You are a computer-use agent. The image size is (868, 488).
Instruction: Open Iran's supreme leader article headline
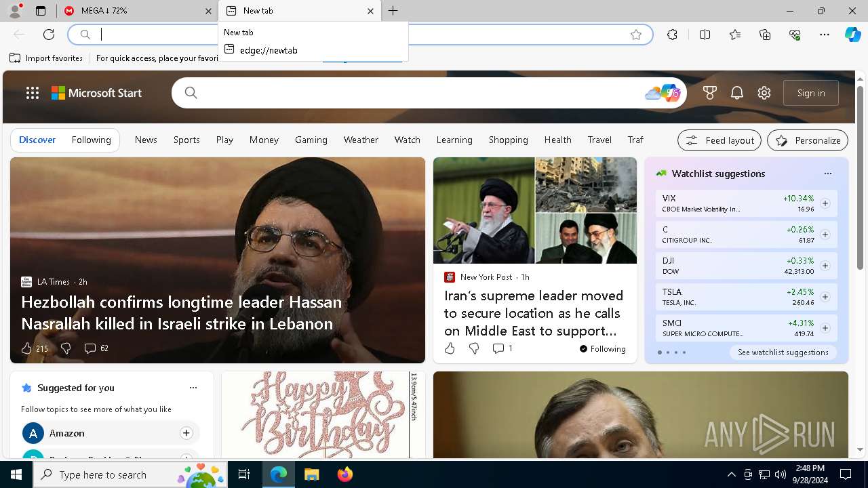(x=534, y=313)
